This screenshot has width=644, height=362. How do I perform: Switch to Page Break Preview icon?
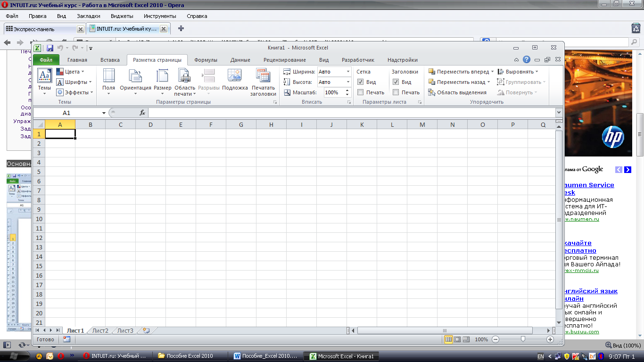pos(466,339)
